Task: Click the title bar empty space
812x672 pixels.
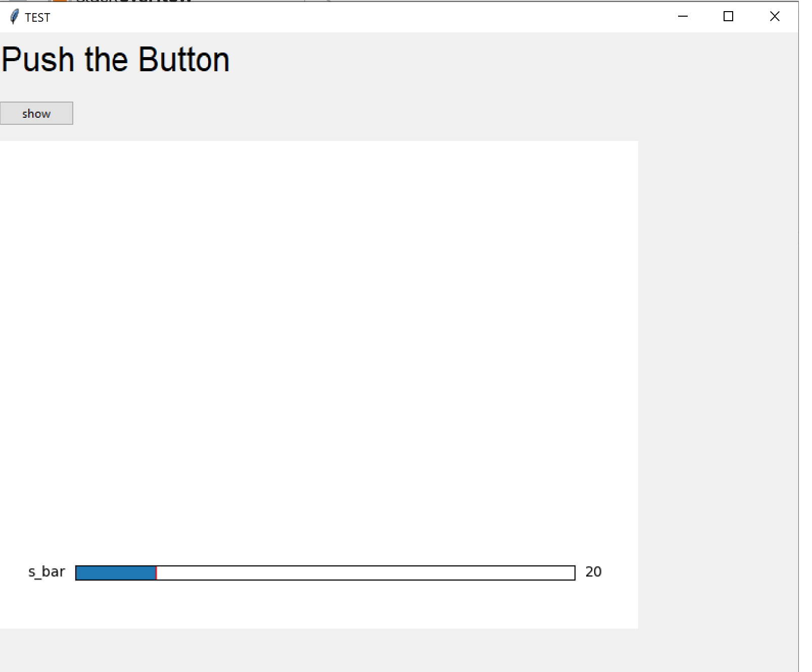Action: coord(354,17)
